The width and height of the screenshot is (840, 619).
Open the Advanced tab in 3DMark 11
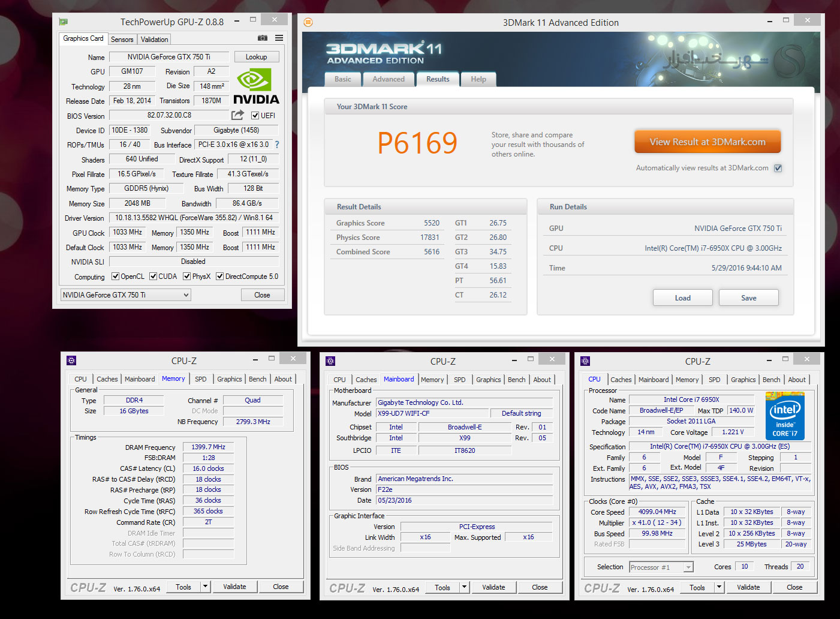[x=389, y=79]
